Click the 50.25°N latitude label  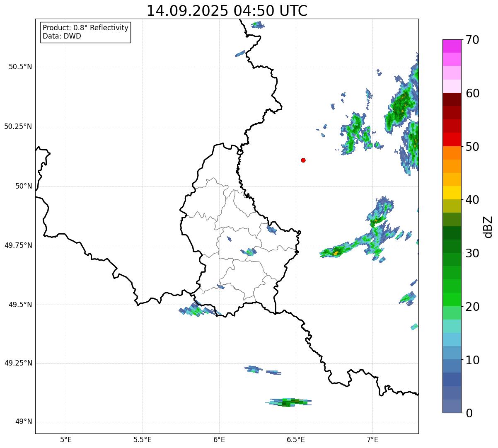[x=18, y=126]
